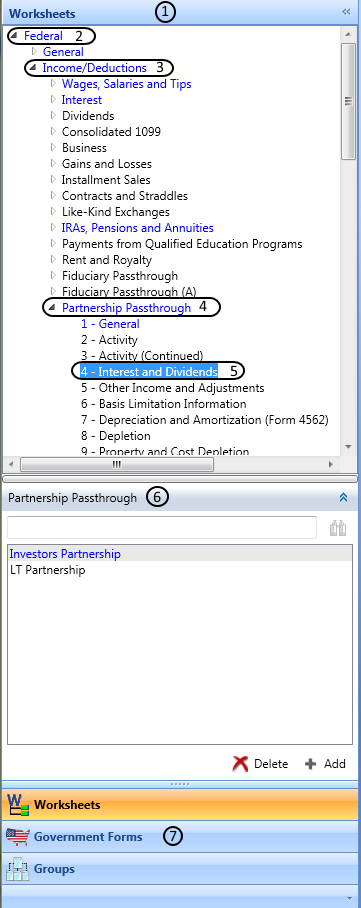
Task: Expand the Dividends tree node
Action: [54, 116]
